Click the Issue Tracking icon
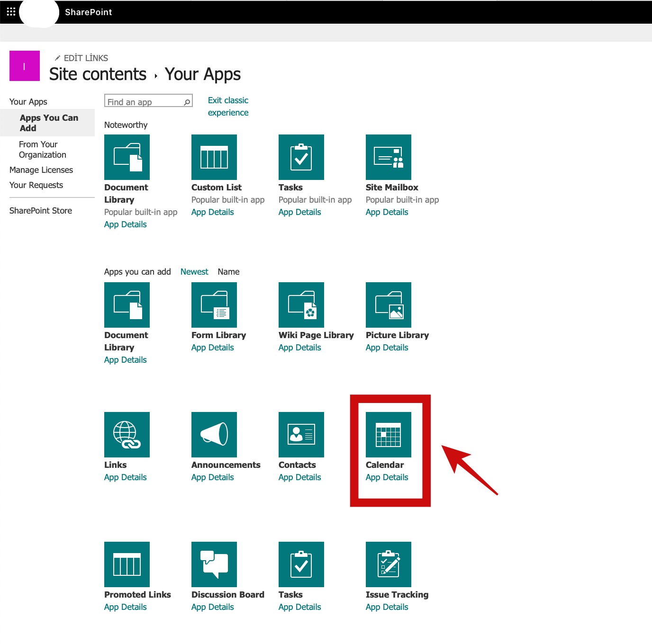 (388, 564)
